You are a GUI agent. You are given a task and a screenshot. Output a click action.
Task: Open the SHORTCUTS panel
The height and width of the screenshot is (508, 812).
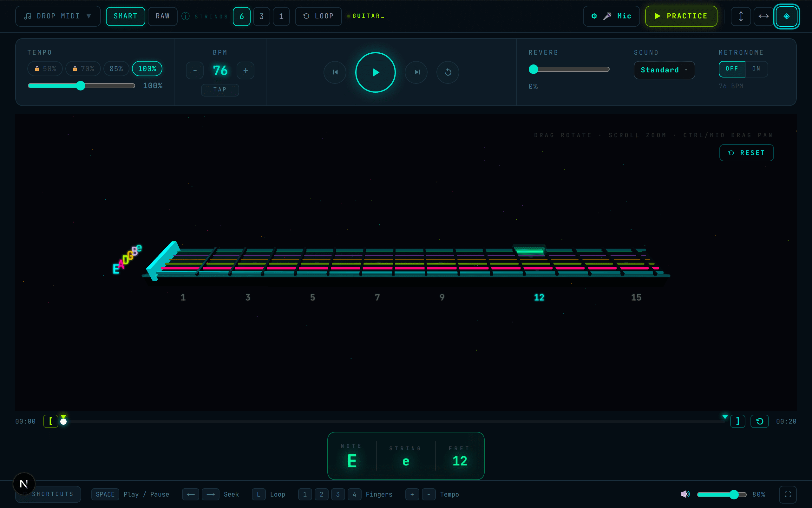(48, 494)
